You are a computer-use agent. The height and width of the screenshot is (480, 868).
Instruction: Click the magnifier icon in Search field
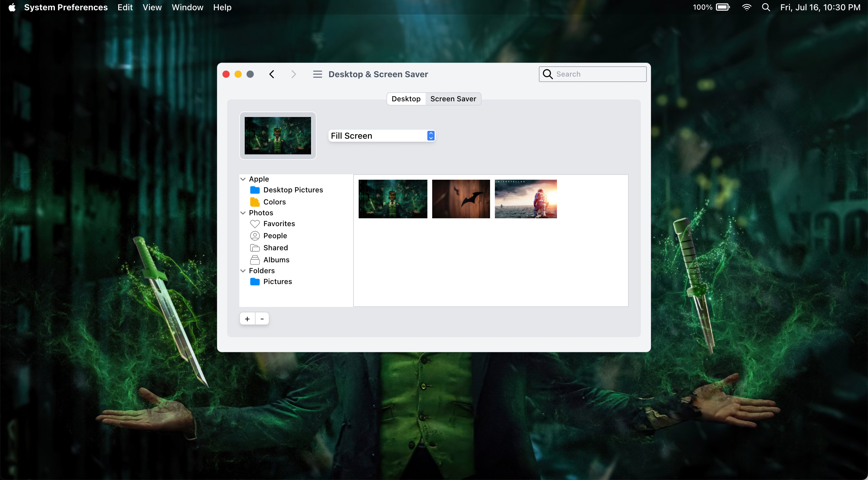[x=548, y=74]
